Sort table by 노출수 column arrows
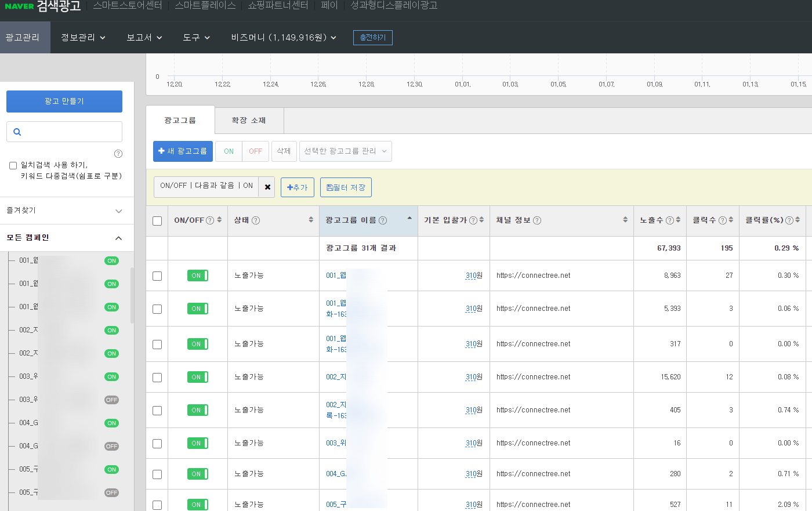Viewport: 812px width, 511px height. click(x=678, y=220)
